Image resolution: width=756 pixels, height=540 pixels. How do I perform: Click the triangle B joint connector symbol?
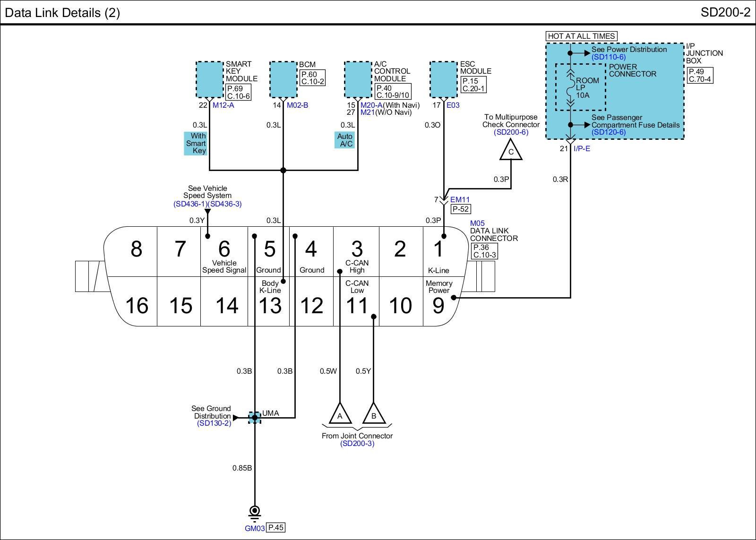[374, 414]
